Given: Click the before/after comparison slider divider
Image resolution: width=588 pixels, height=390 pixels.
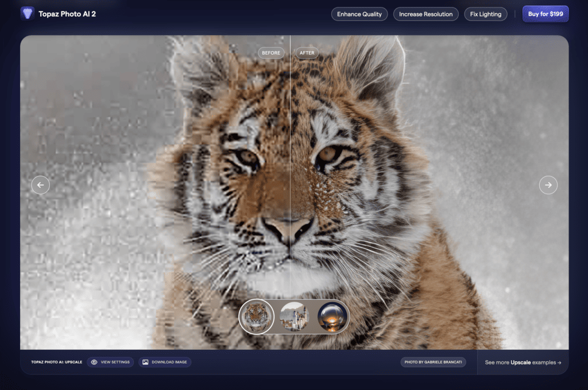Looking at the screenshot, I should [291, 172].
